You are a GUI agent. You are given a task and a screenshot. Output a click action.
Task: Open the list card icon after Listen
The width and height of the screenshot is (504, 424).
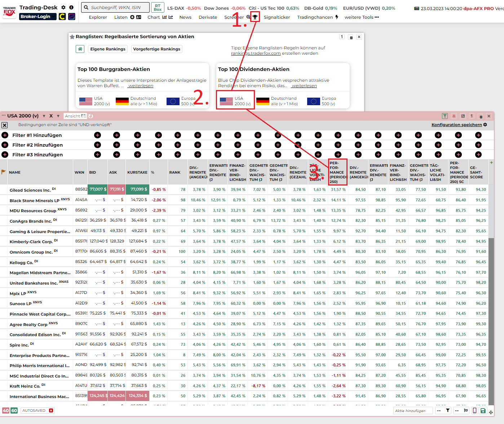(139, 17)
